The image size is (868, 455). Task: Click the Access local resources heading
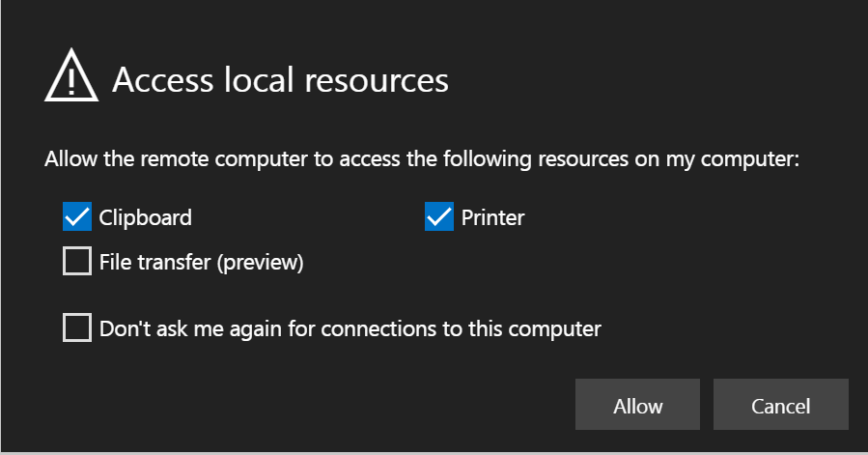click(280, 80)
